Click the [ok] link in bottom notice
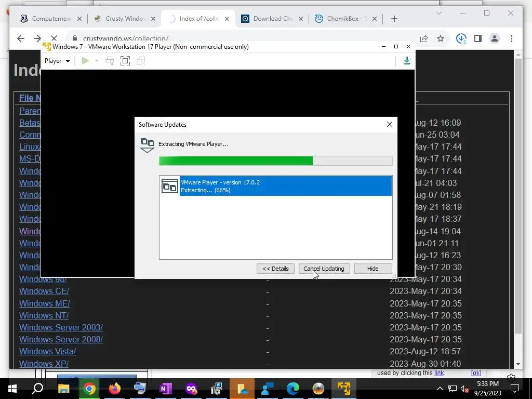Image resolution: width=532 pixels, height=399 pixels. coord(476,373)
